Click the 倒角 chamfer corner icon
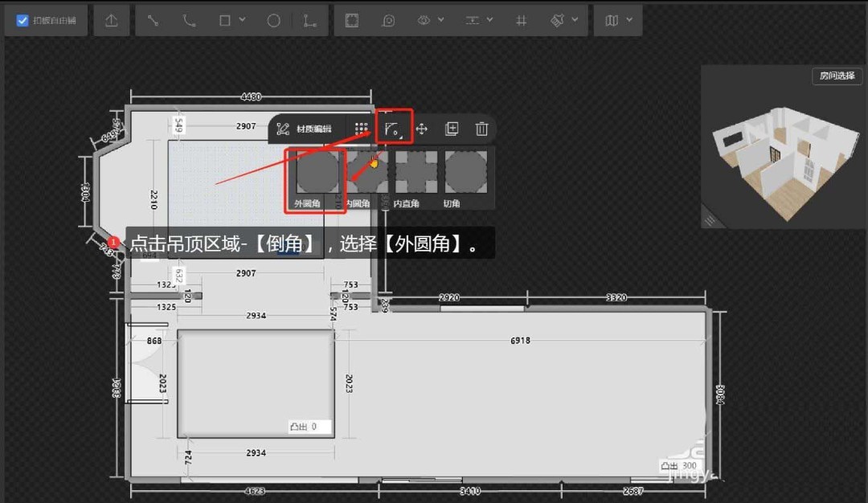Image resolution: width=868 pixels, height=503 pixels. pos(393,129)
